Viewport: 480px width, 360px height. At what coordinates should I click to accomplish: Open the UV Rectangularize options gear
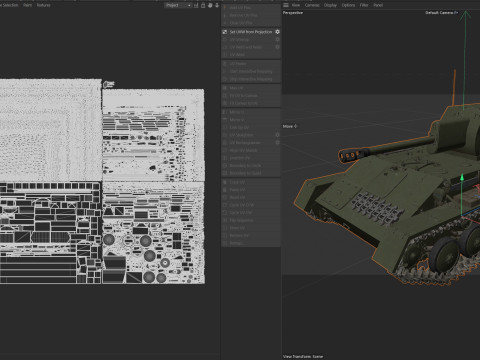coord(277,143)
